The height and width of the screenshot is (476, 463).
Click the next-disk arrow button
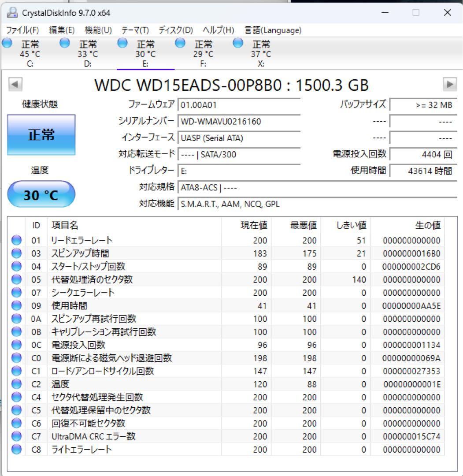pyautogui.click(x=449, y=84)
